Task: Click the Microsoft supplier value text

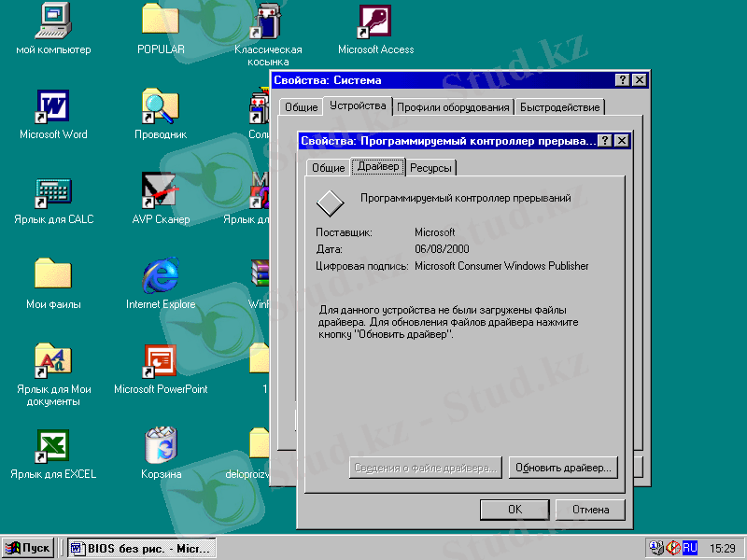Action: tap(434, 232)
